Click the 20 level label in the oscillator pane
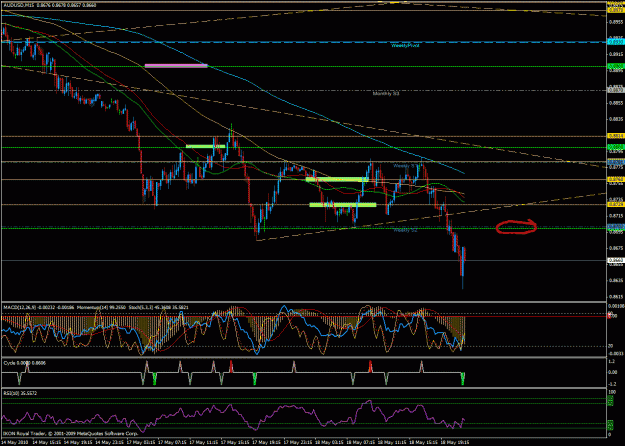This screenshot has width=625, height=446. [610, 346]
